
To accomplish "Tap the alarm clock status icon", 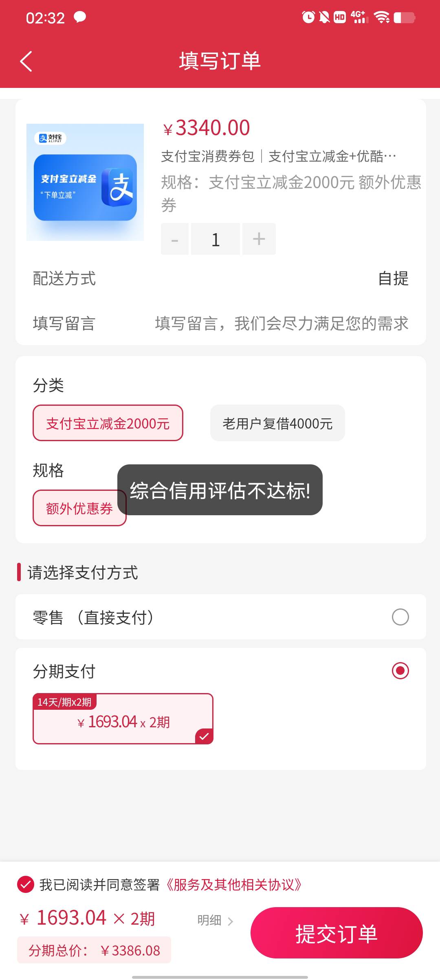I will click(x=308, y=17).
